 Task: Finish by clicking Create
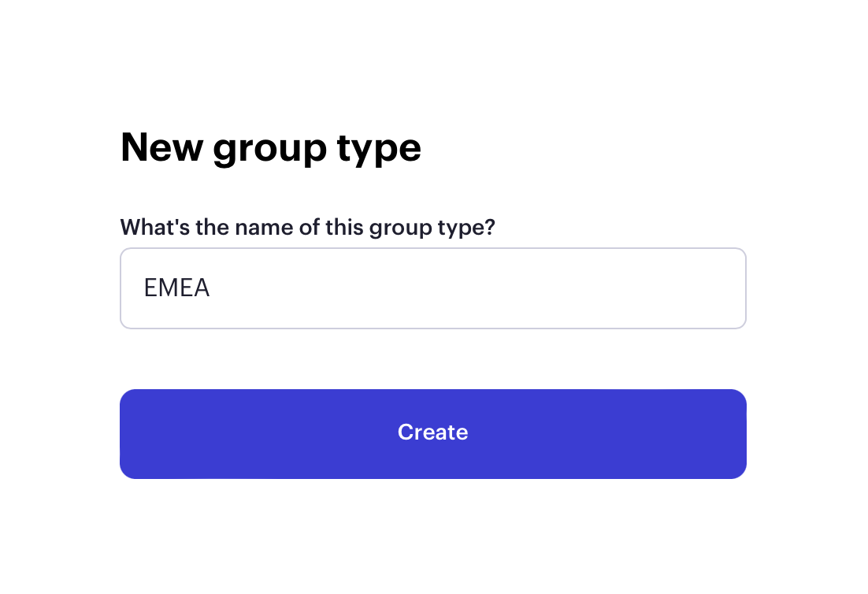[x=433, y=434]
